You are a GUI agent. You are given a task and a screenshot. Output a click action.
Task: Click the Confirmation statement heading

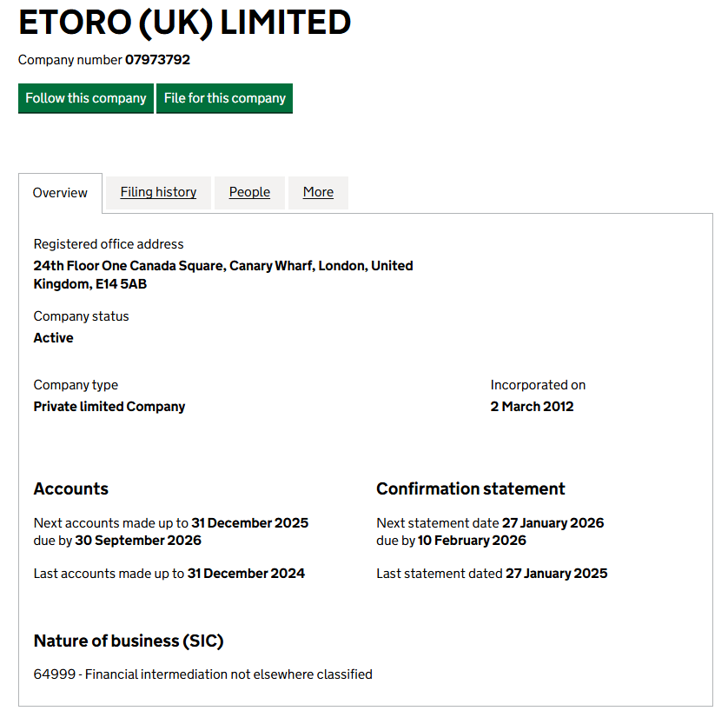(x=471, y=488)
